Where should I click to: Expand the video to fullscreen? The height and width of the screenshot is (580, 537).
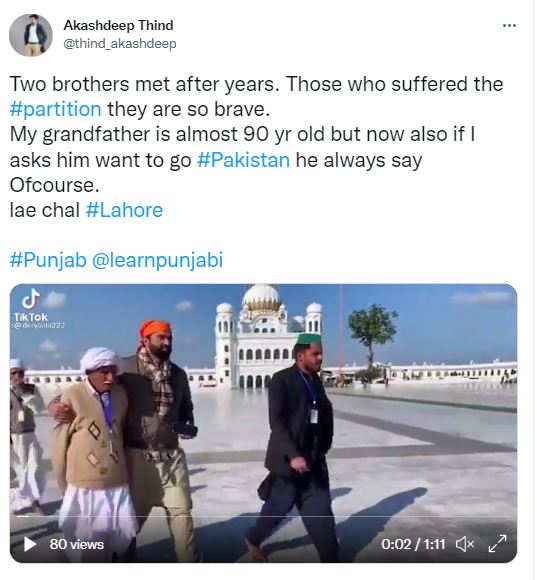coord(497,544)
